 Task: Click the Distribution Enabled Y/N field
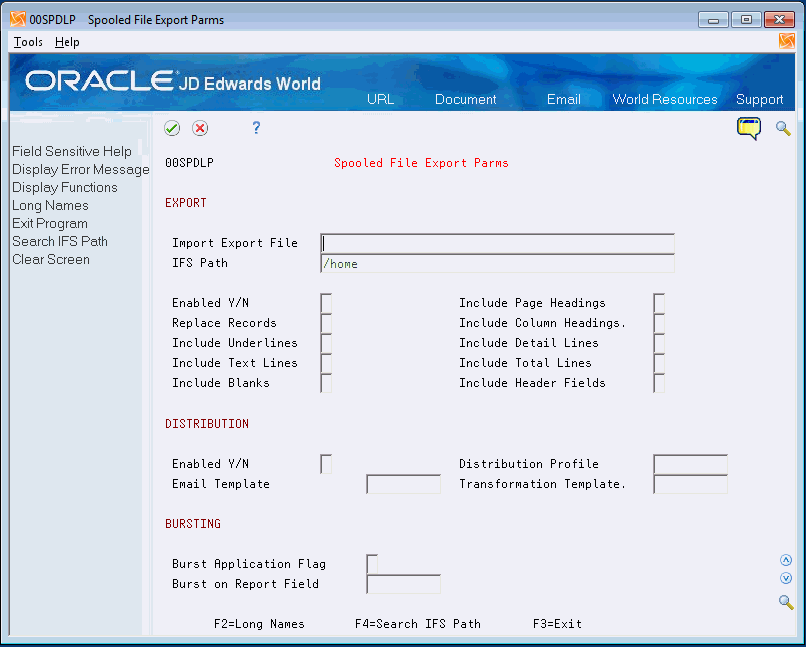point(326,464)
